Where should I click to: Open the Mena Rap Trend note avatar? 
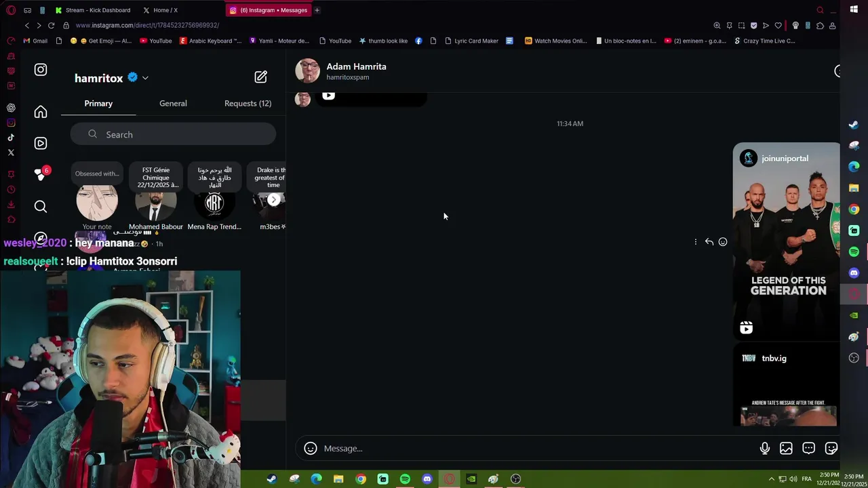coord(214,202)
